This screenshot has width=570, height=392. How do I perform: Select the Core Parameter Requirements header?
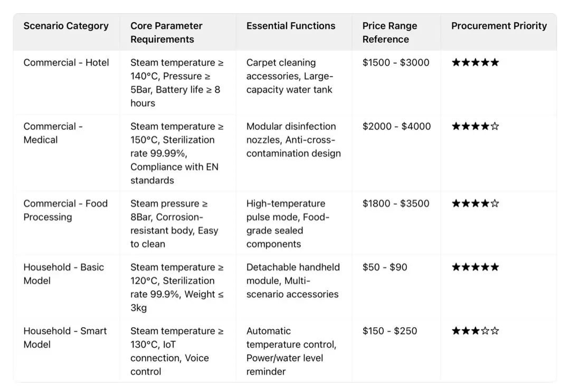coord(166,33)
